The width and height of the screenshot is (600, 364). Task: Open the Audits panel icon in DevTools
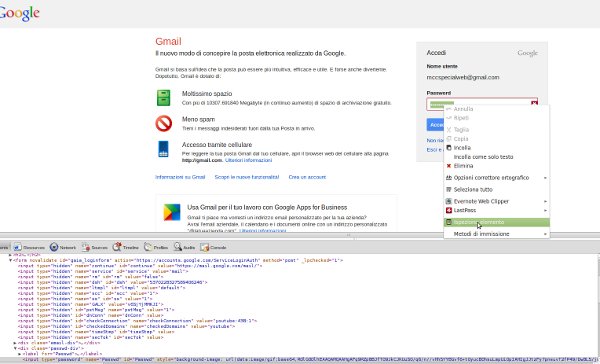[178, 247]
